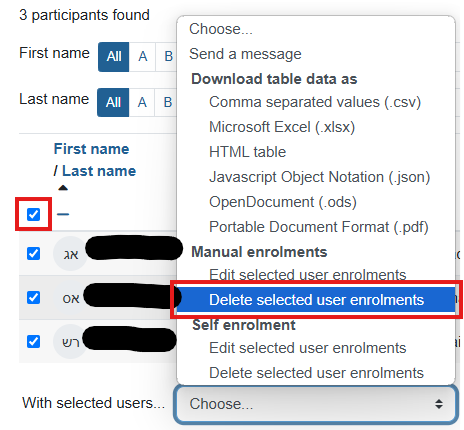Open the avatar of user סא
Screen dimensions: 464x430
[70, 298]
